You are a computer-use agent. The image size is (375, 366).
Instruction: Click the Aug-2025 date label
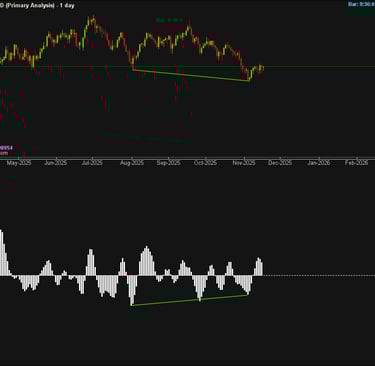(x=132, y=163)
